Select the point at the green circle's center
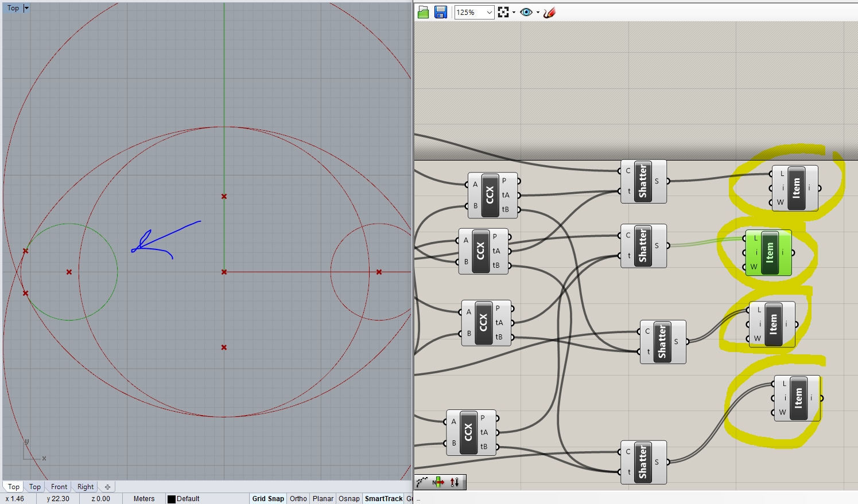Viewport: 858px width, 504px height. coord(69,272)
